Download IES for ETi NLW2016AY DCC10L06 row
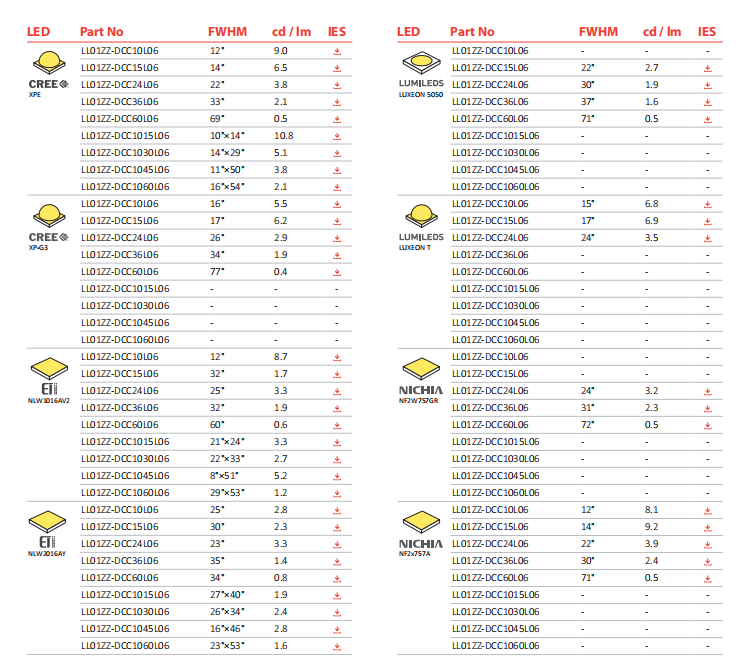The image size is (755, 667). coord(337,510)
